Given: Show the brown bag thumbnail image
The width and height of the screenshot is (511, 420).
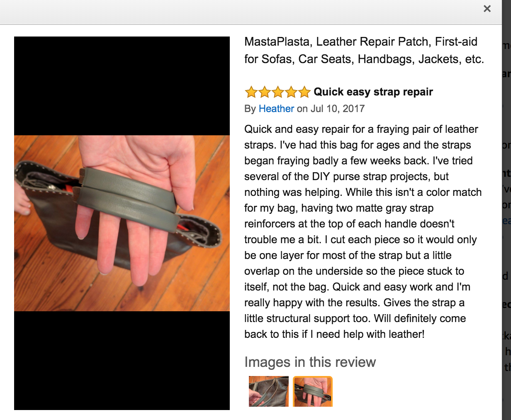Looking at the screenshot, I should pos(269,391).
